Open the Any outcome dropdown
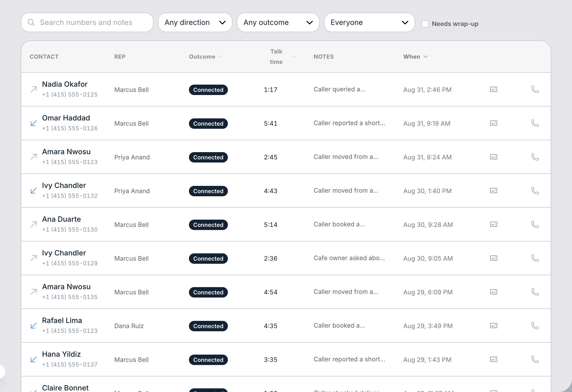 click(x=278, y=22)
